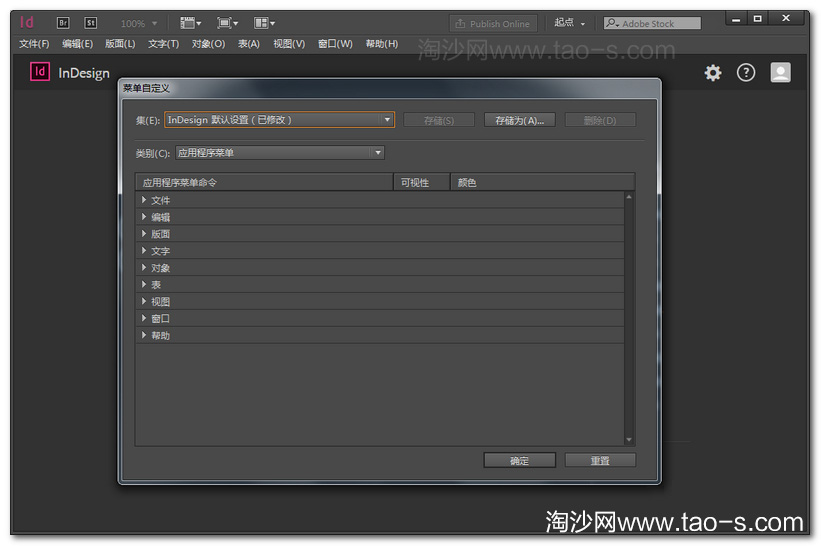Open the 视图(V) menu
Viewport: 821px width, 546px height.
tap(289, 44)
